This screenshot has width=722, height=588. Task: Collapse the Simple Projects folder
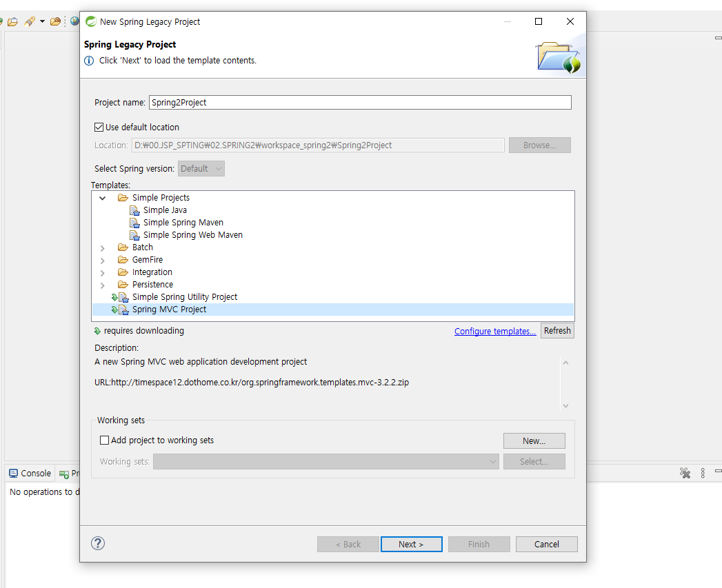(103, 198)
